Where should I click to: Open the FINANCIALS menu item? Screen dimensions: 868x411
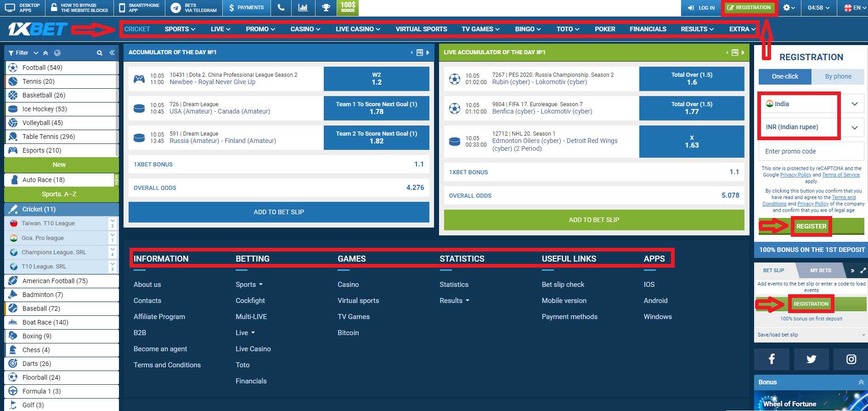coord(648,29)
